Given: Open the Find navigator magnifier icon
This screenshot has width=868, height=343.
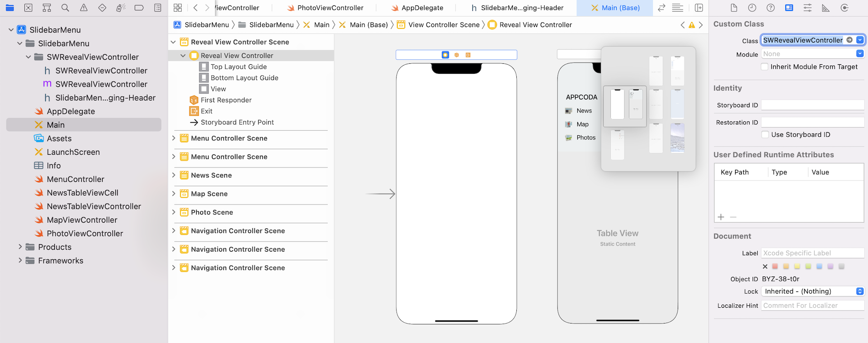Looking at the screenshot, I should click(65, 8).
